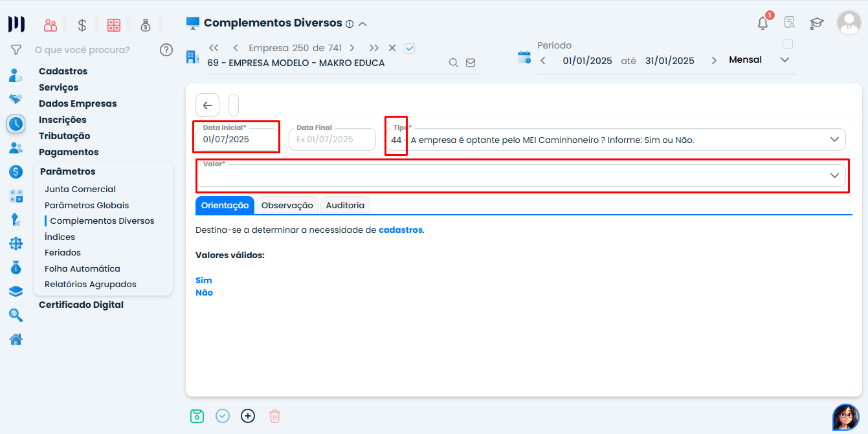Open the Mensal period type dropdown
The image size is (868, 434).
coord(785,60)
